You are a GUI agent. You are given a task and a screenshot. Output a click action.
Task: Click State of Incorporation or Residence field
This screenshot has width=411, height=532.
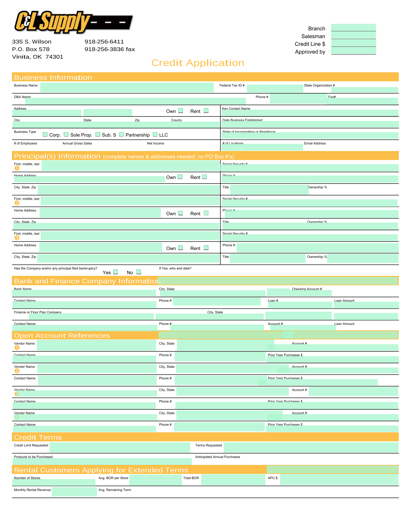[x=310, y=136]
